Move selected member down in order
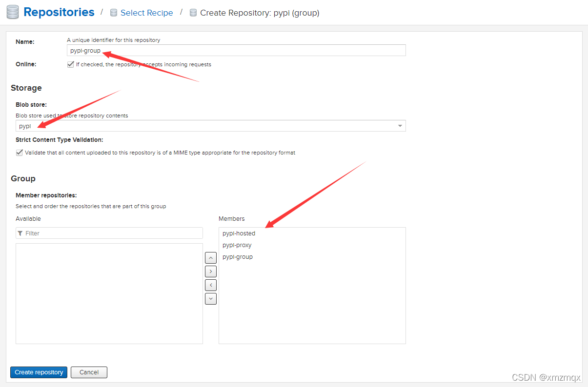Viewport: 588px width, 387px height. click(211, 299)
